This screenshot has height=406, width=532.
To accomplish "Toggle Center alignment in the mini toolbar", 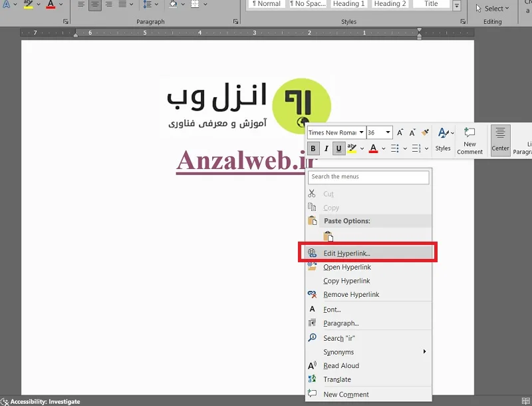I will click(x=500, y=140).
